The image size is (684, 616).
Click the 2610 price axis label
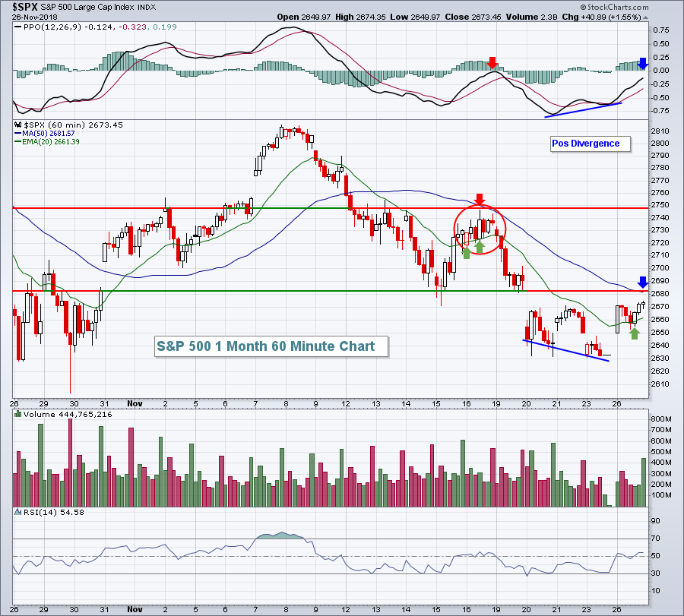click(660, 384)
